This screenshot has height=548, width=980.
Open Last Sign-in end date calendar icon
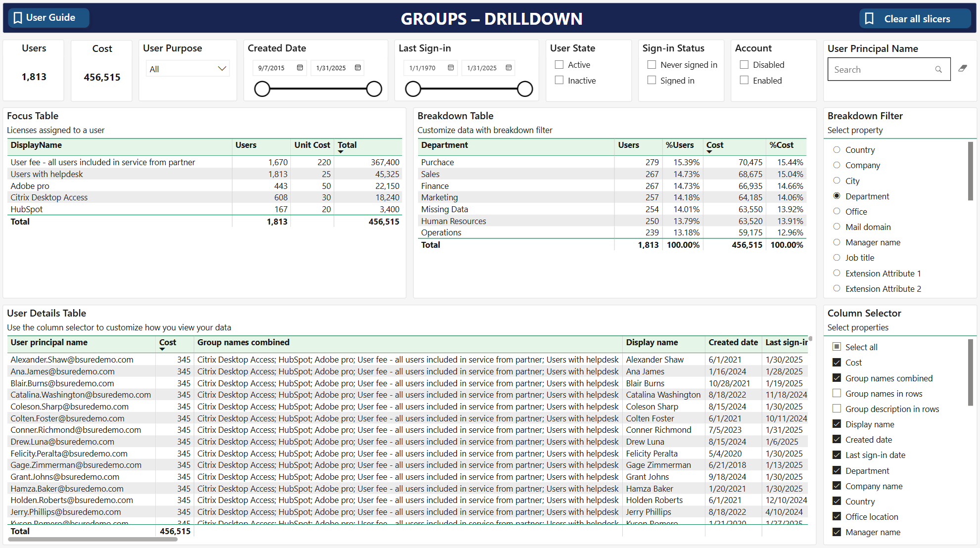[509, 68]
